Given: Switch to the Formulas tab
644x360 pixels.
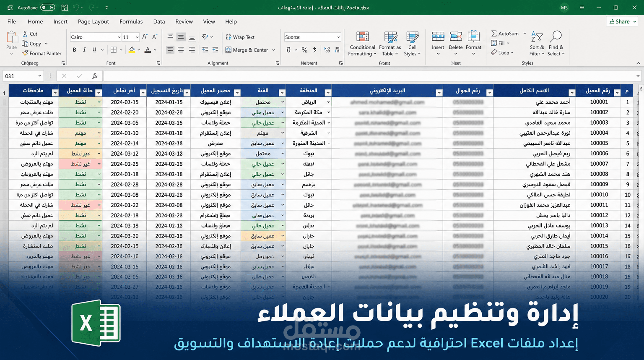Looking at the screenshot, I should [131, 21].
